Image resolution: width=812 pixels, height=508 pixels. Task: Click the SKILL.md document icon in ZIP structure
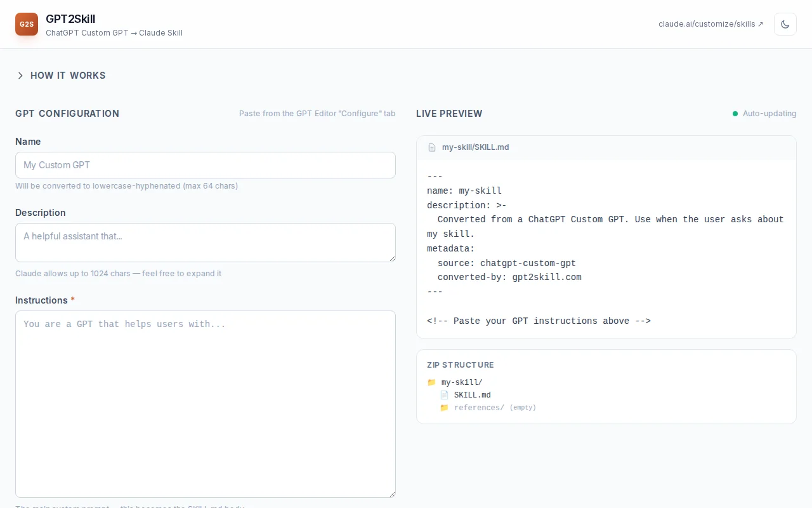click(444, 395)
